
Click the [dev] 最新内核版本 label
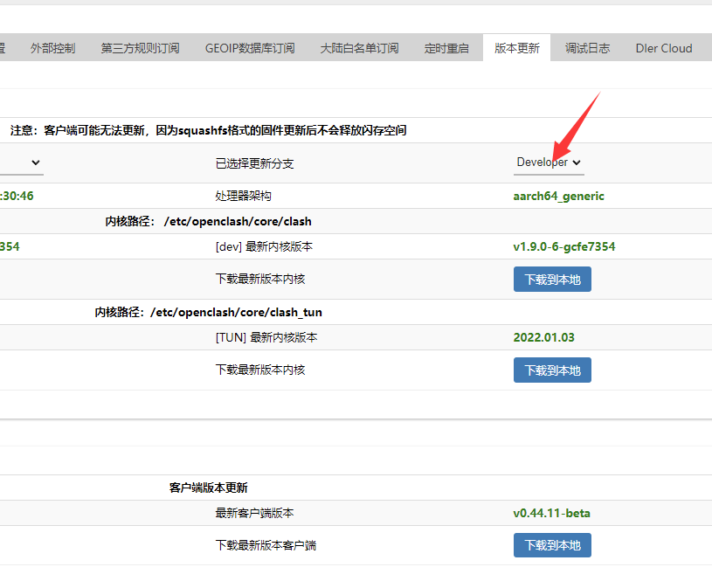click(x=265, y=246)
